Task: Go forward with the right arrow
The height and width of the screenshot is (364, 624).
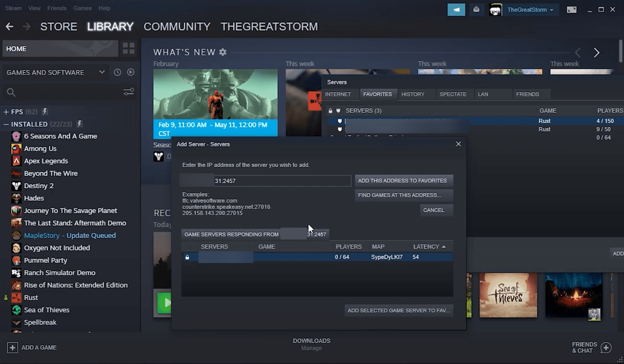Action: (27, 27)
